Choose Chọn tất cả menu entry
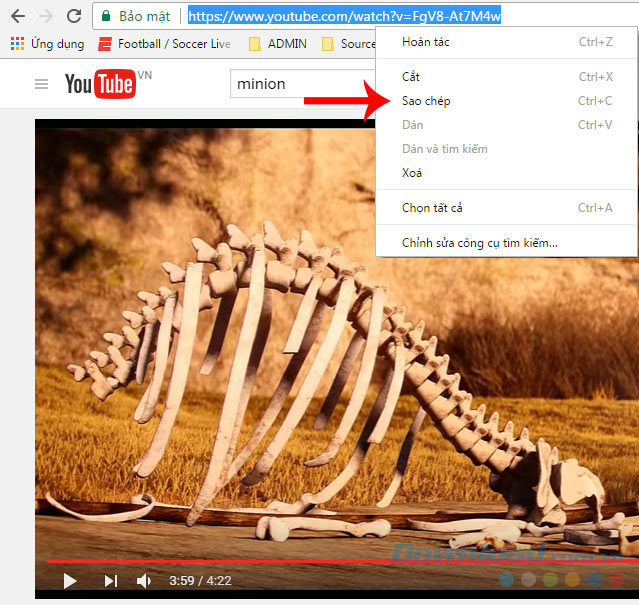639x605 pixels. 432,208
